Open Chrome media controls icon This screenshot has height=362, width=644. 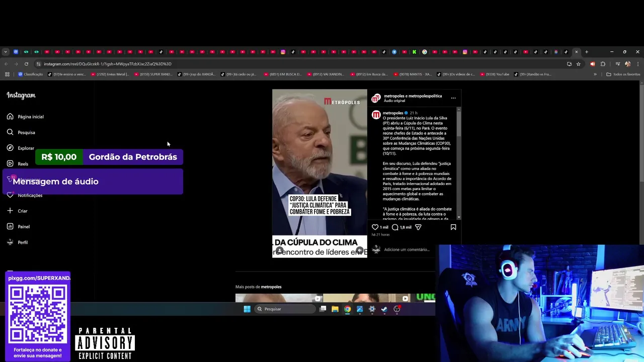618,64
